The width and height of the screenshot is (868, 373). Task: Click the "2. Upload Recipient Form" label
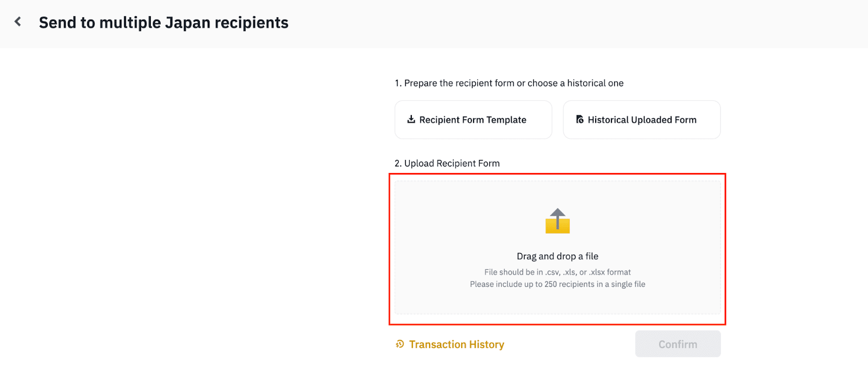pyautogui.click(x=447, y=163)
